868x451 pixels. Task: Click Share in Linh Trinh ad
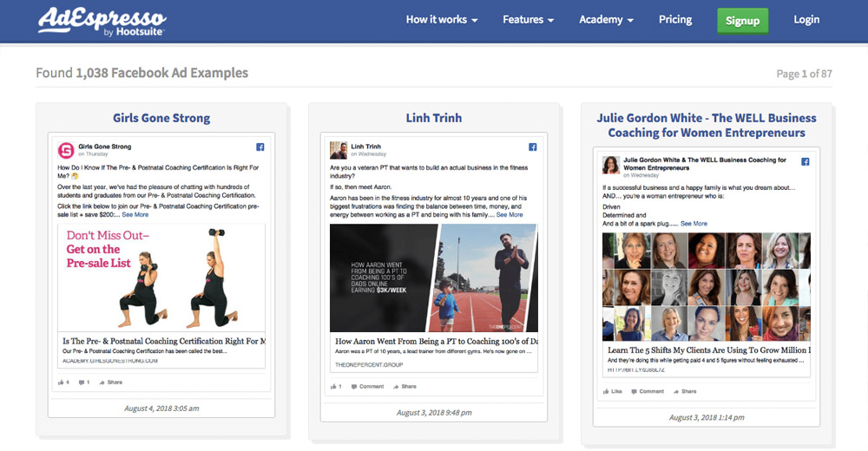(404, 387)
